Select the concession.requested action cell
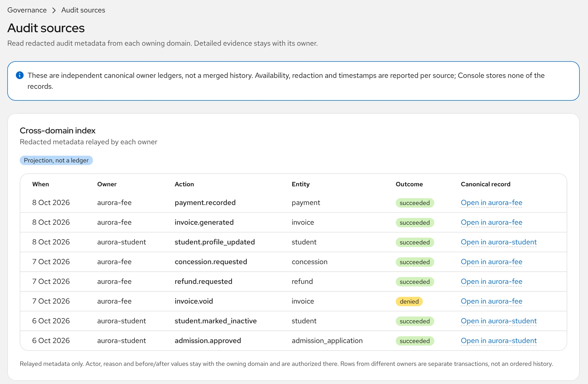 tap(211, 262)
